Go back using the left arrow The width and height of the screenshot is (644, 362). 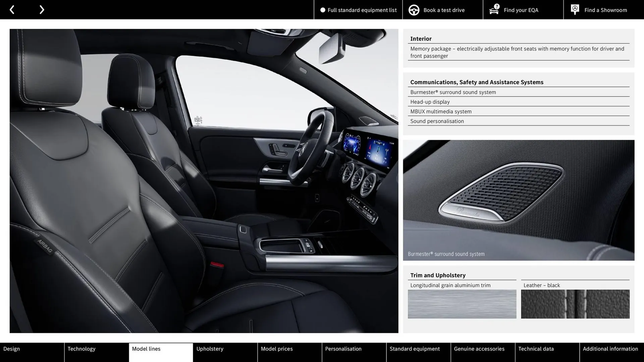coord(12,9)
